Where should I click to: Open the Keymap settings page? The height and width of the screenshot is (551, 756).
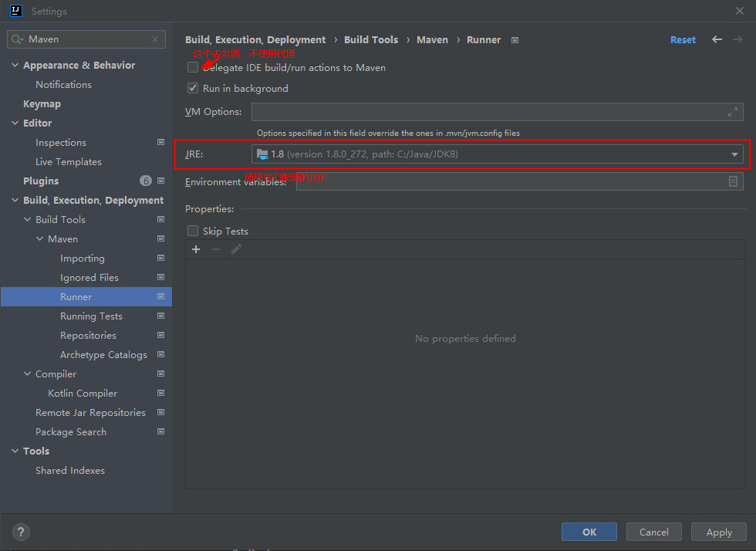click(x=42, y=103)
